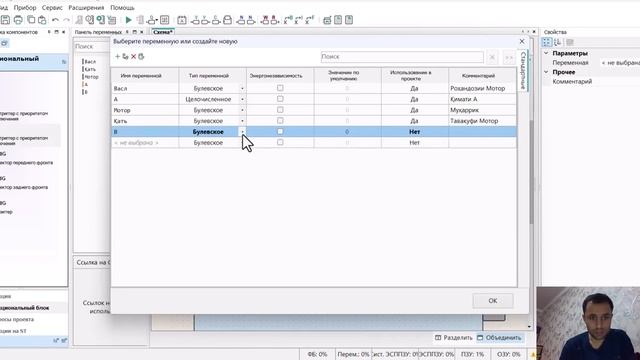Viewport: 640px width, 360px height.
Task: Click the Copy icon in the main toolbar
Action: point(31,20)
